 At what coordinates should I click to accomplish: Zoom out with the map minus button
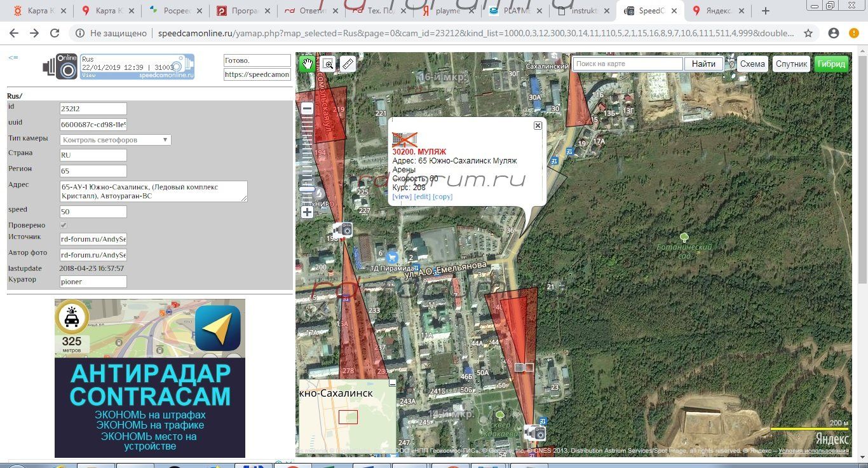pos(307,109)
